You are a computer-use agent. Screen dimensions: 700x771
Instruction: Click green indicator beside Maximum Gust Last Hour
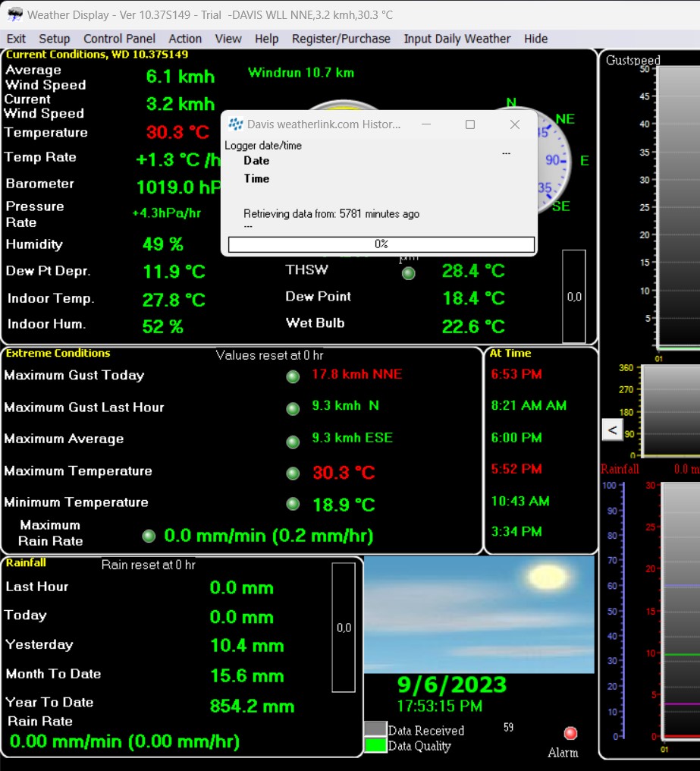point(293,408)
